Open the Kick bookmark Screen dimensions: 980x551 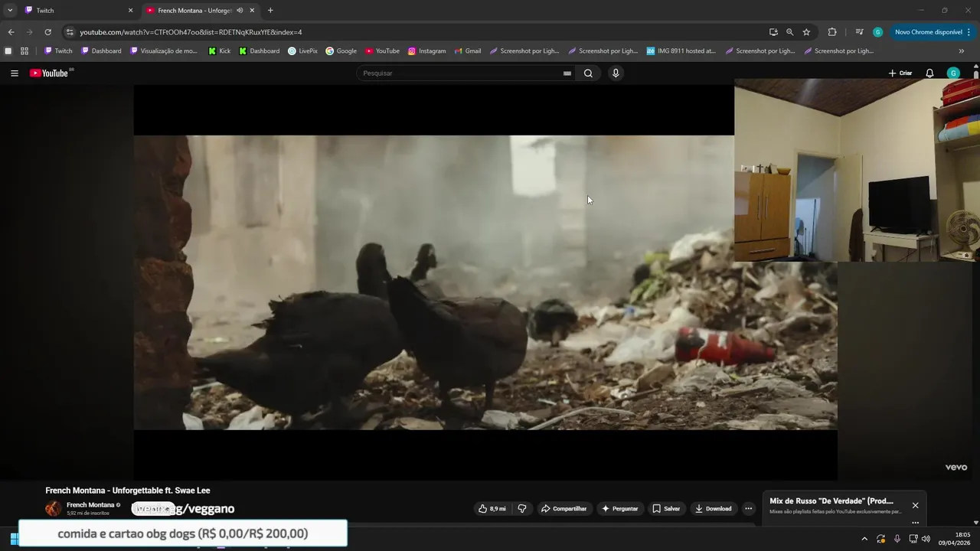(x=219, y=51)
